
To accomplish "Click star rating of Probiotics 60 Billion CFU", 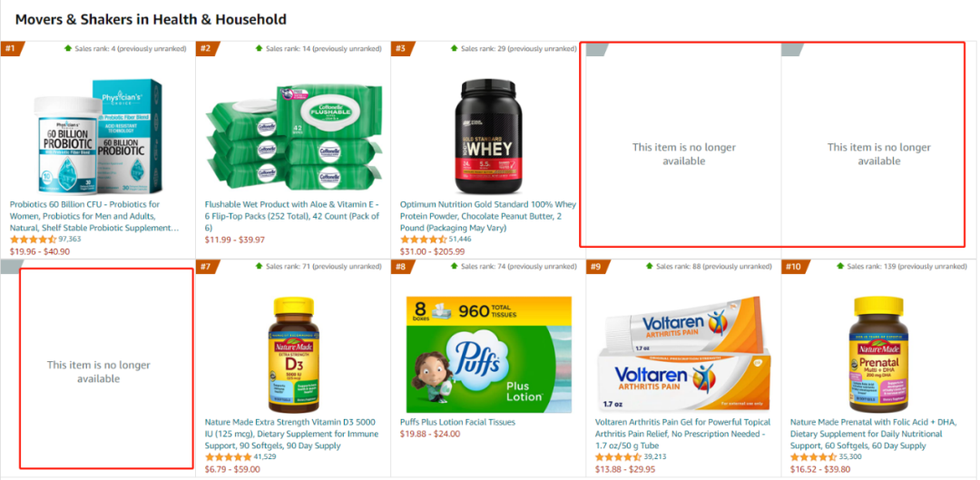I will 34,240.
